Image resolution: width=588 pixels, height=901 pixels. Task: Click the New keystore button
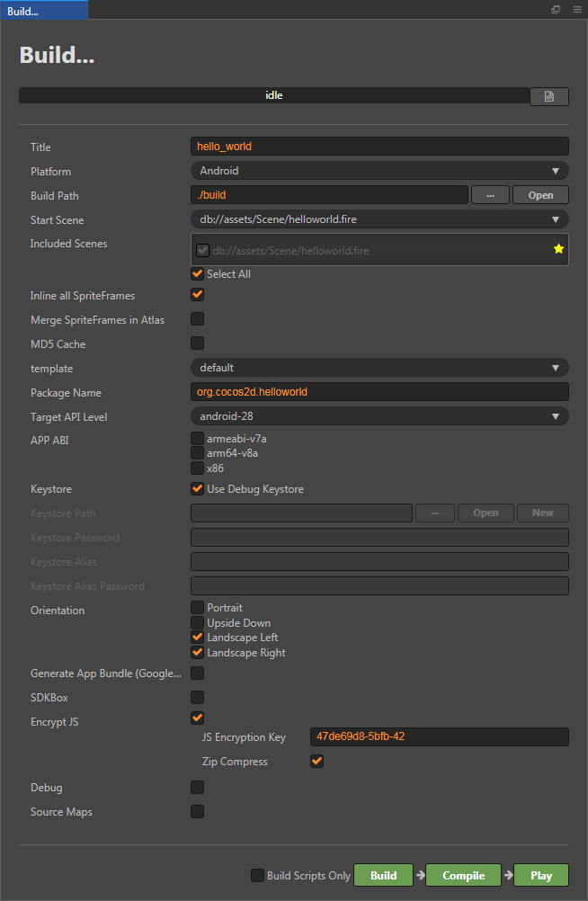542,513
